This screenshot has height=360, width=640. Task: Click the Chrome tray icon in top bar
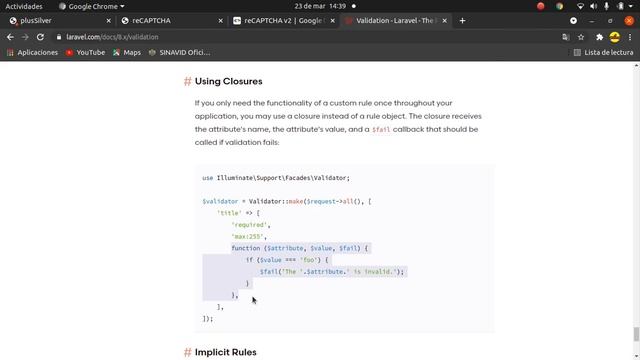click(559, 7)
